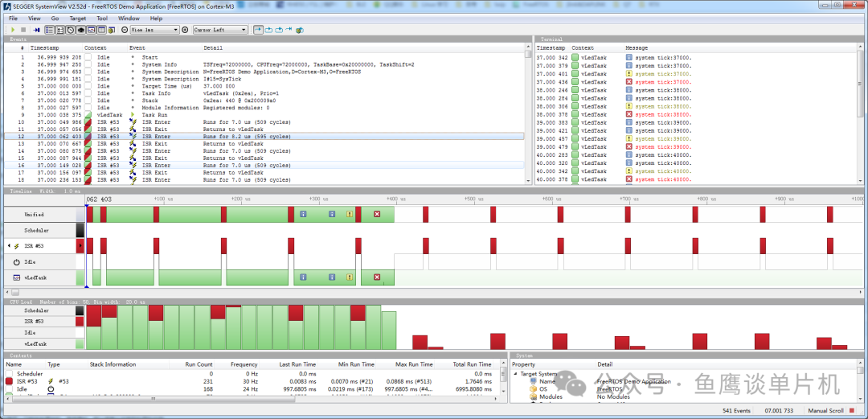This screenshot has height=419, width=868.
Task: Sort contexts by Run Count header
Action: coord(200,364)
